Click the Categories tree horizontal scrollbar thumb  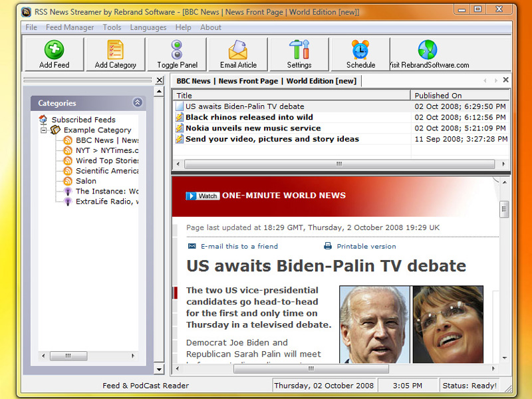[68, 356]
